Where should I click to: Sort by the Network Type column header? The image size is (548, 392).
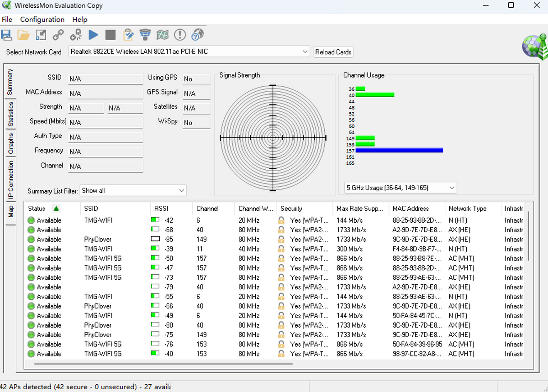tap(473, 209)
